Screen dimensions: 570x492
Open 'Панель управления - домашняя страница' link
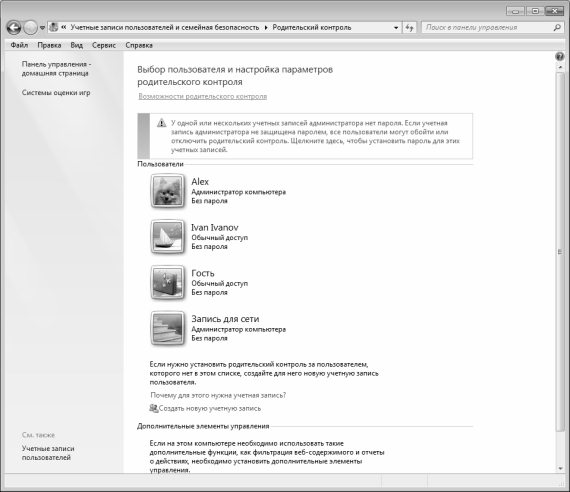click(x=56, y=69)
